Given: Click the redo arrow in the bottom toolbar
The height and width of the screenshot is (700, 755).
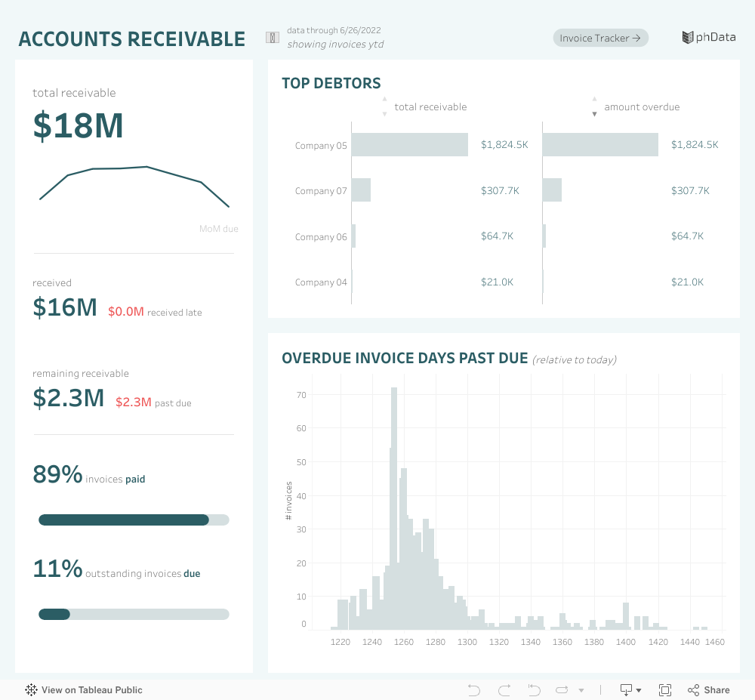Looking at the screenshot, I should 504,690.
